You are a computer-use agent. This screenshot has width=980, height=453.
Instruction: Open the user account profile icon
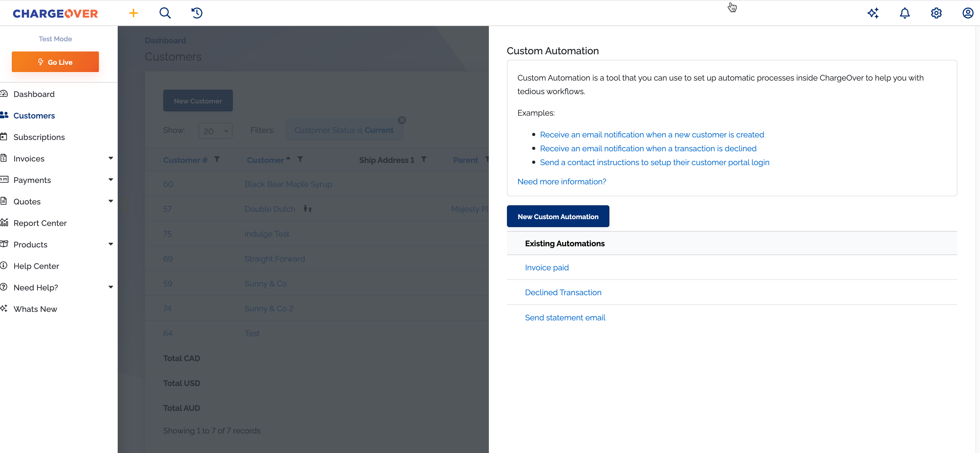click(968, 13)
